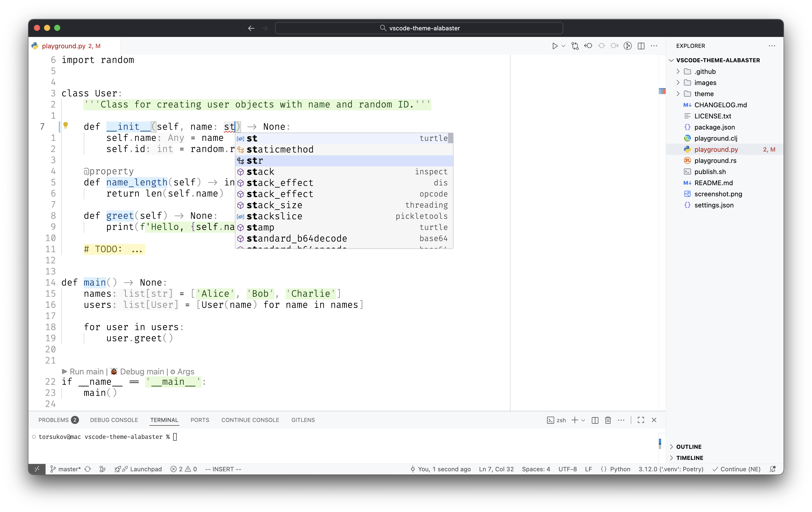Open the run options dropdown arrow

click(x=563, y=46)
